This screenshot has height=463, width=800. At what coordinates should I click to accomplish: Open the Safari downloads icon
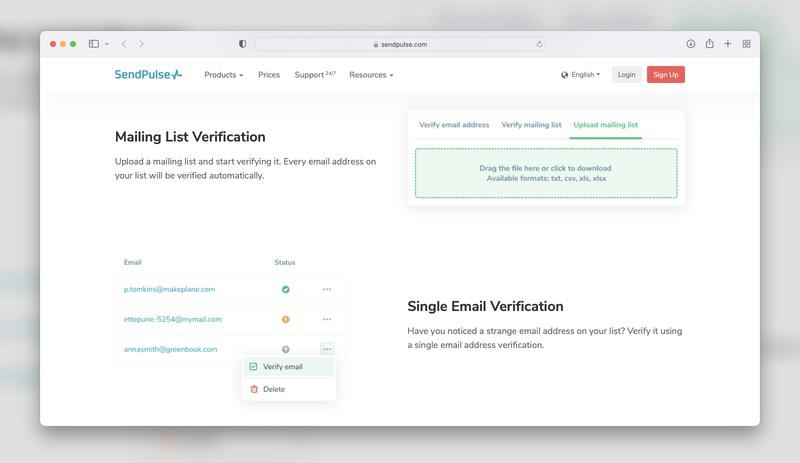tap(690, 44)
